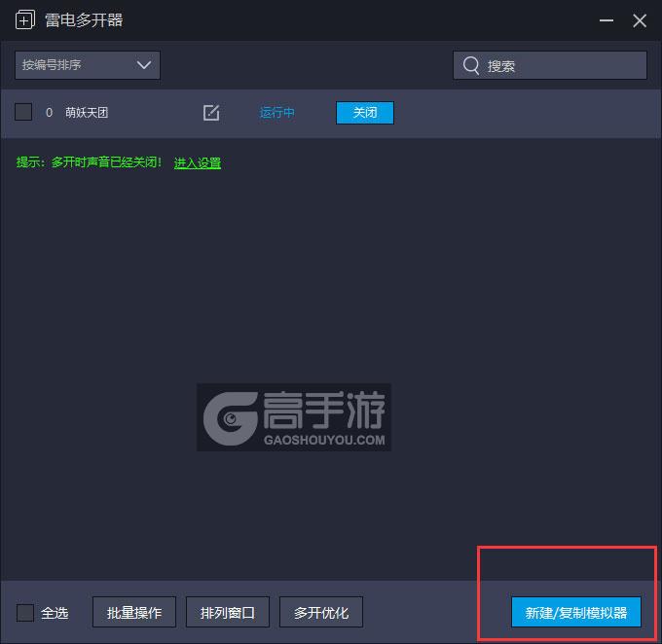Click the 关闭 button for 萌妖天团
Image resolution: width=662 pixels, height=644 pixels.
(365, 113)
